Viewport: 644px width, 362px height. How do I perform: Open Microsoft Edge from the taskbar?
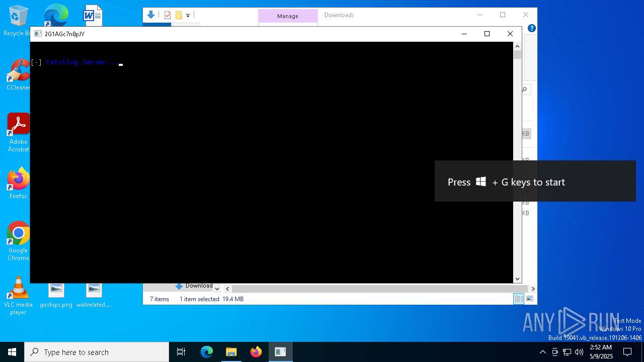(207, 352)
